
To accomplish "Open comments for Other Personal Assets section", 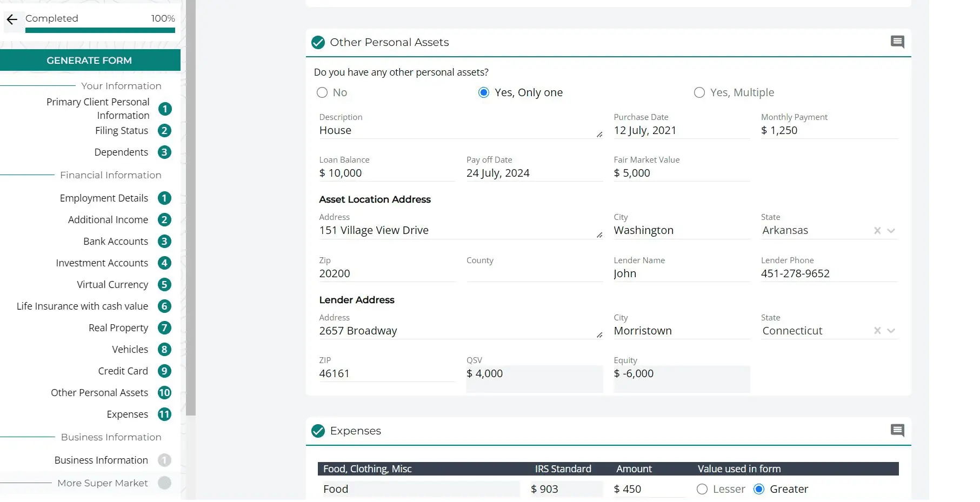I will [x=897, y=42].
